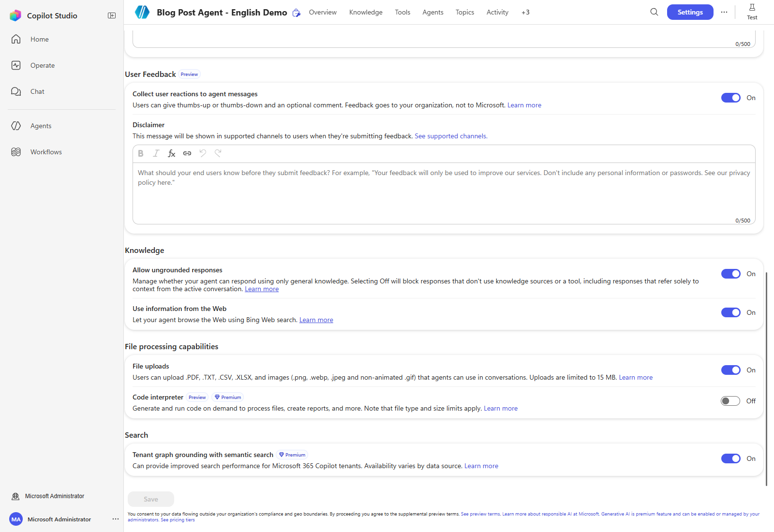Screen dimensions: 774x532
Task: Open account ellipsis menu for Microsoft Administrator
Action: pos(115,519)
